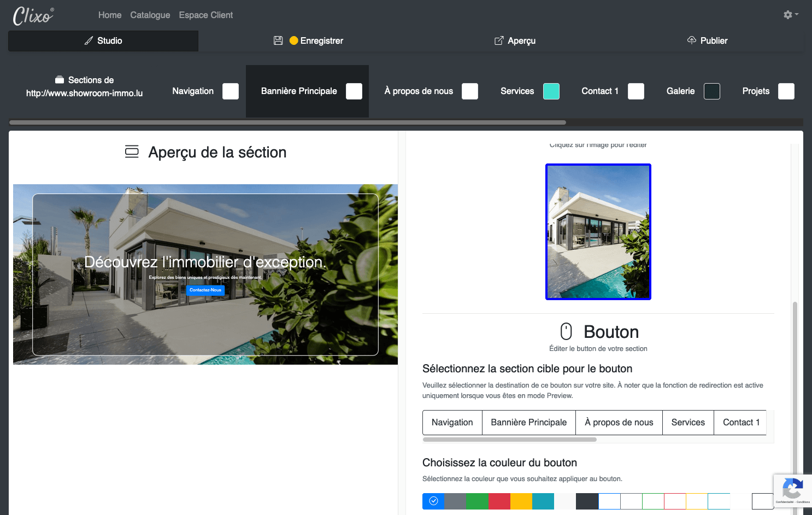This screenshot has height=515, width=812.
Task: Click the sections horizontal scrollbar
Action: point(287,122)
